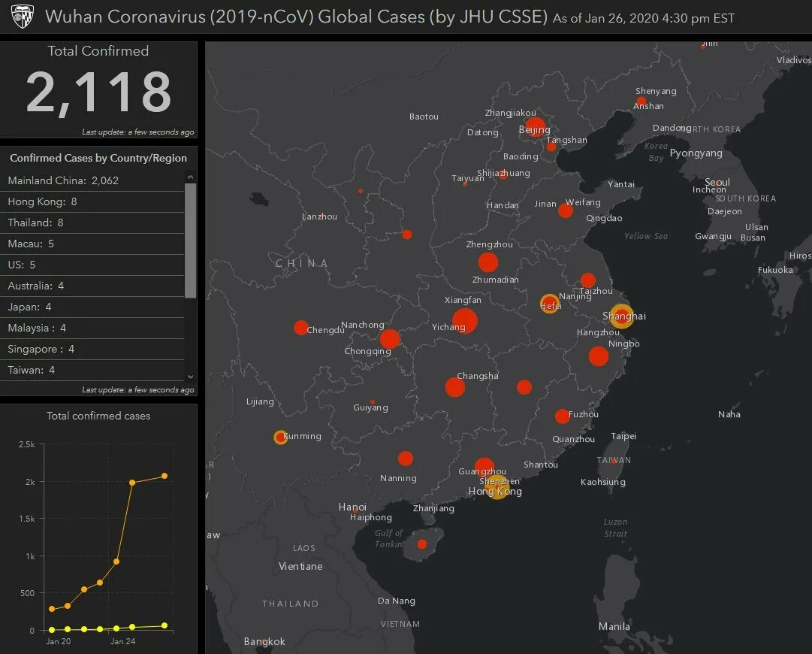Click the red circle on Hainan island
The width and height of the screenshot is (812, 654).
[x=422, y=544]
